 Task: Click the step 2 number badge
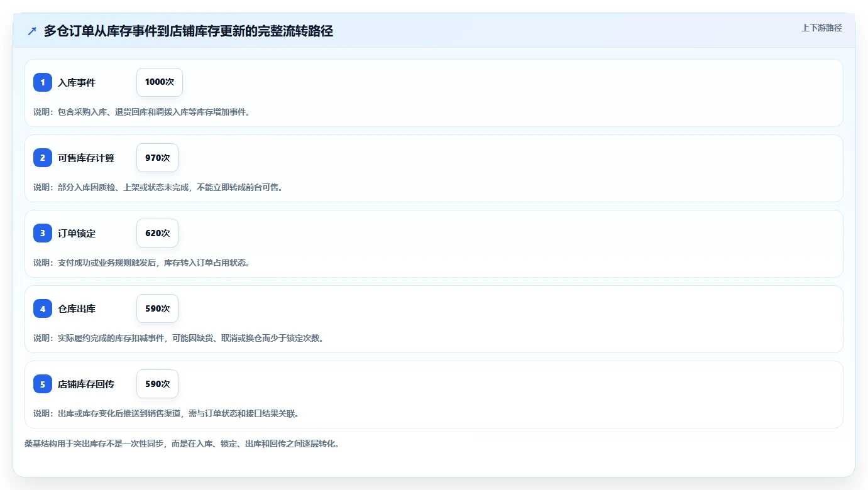[x=43, y=158]
